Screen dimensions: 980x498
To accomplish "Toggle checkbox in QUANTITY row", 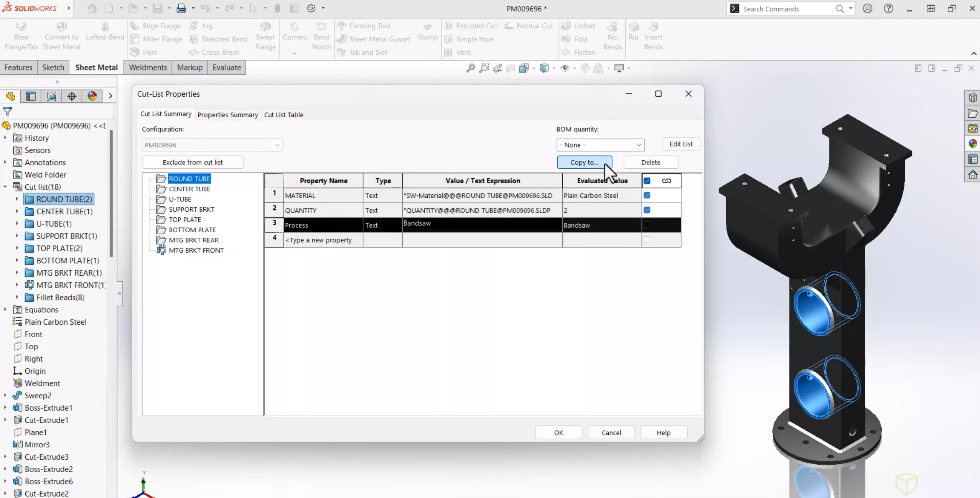I will 647,210.
